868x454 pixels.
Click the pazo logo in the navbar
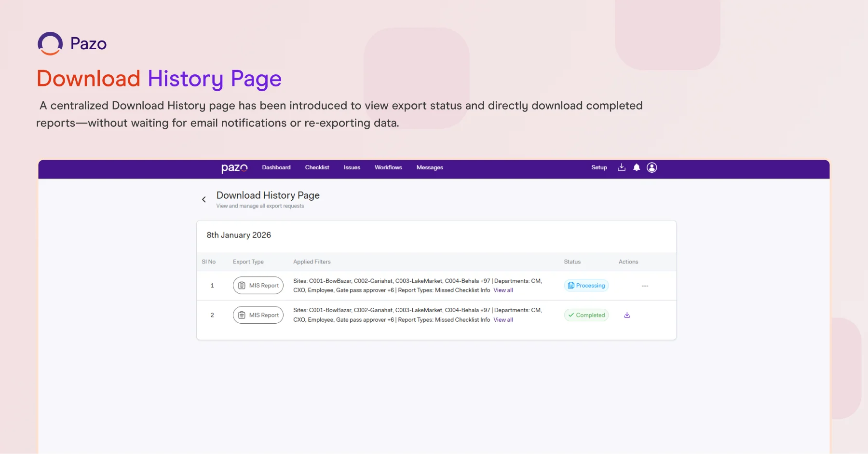point(234,167)
